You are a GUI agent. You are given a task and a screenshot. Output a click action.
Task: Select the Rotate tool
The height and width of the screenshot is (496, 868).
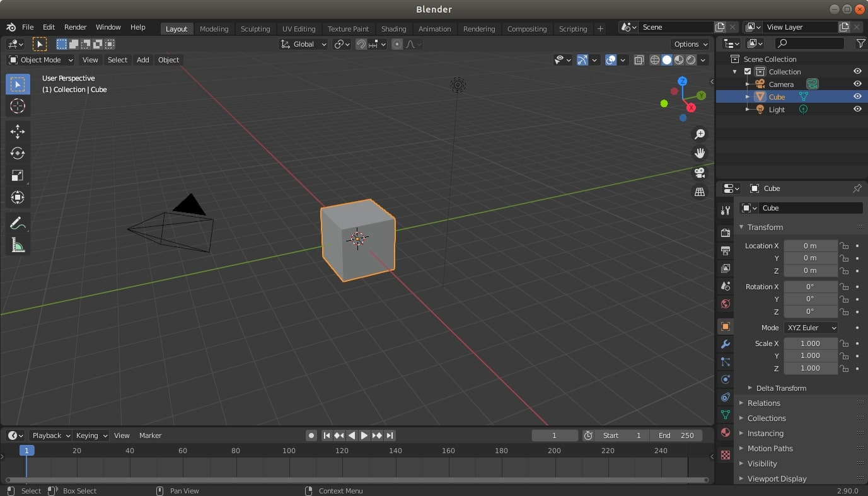18,153
